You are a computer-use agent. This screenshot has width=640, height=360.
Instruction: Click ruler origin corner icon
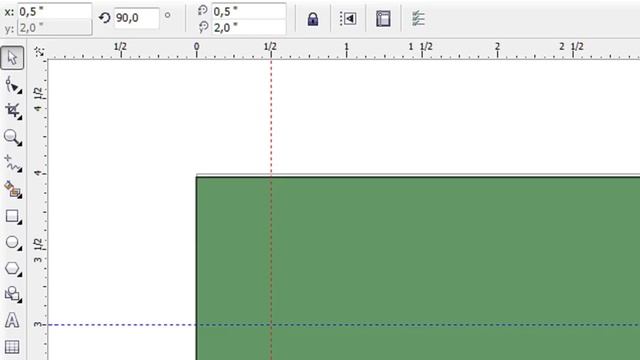point(39,51)
